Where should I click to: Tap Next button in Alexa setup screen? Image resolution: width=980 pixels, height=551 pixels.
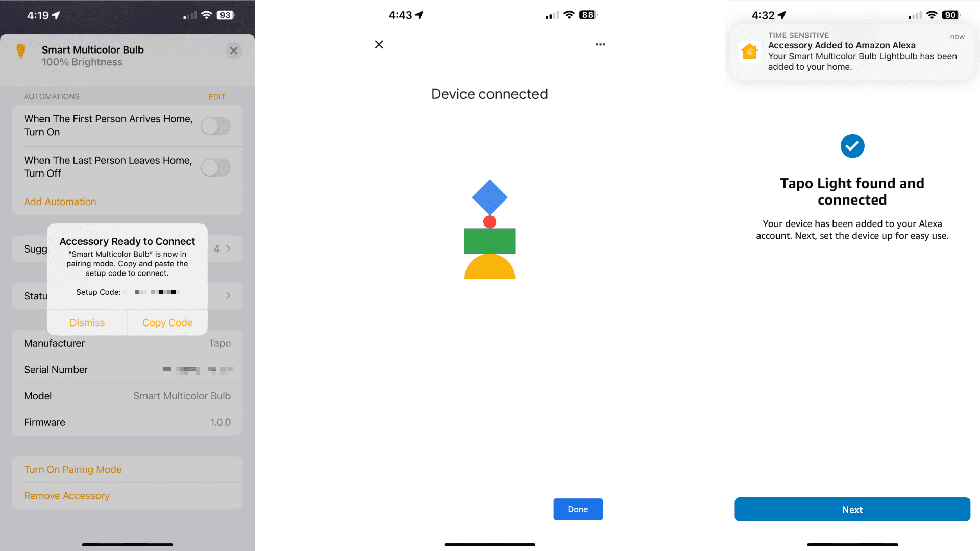pyautogui.click(x=851, y=509)
